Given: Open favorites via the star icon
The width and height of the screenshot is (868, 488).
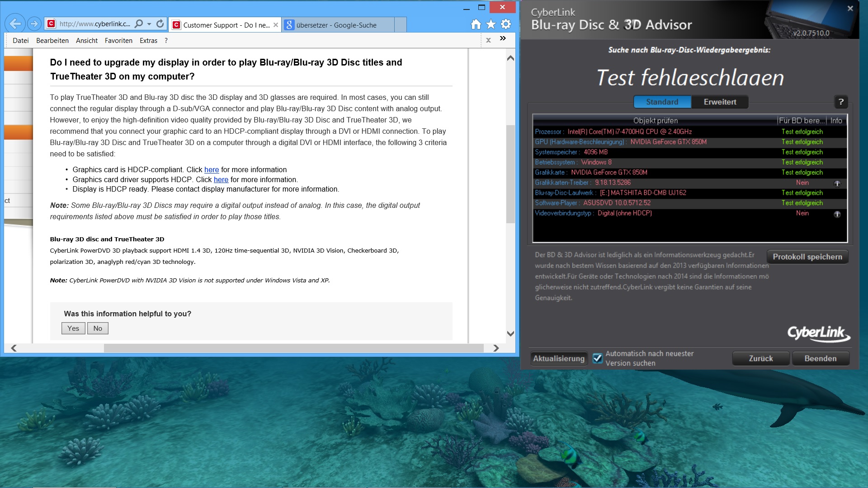Looking at the screenshot, I should (491, 24).
